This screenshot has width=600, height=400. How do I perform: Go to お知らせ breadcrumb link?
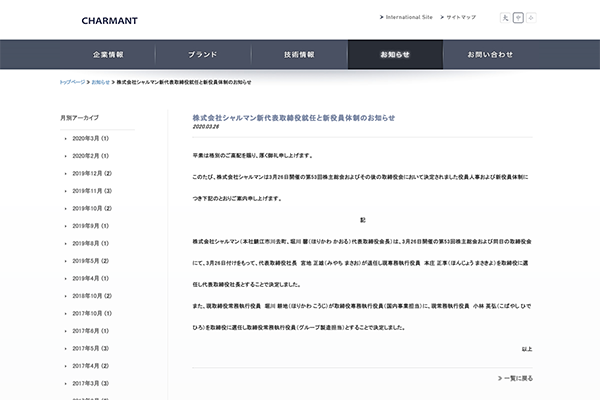[101, 82]
